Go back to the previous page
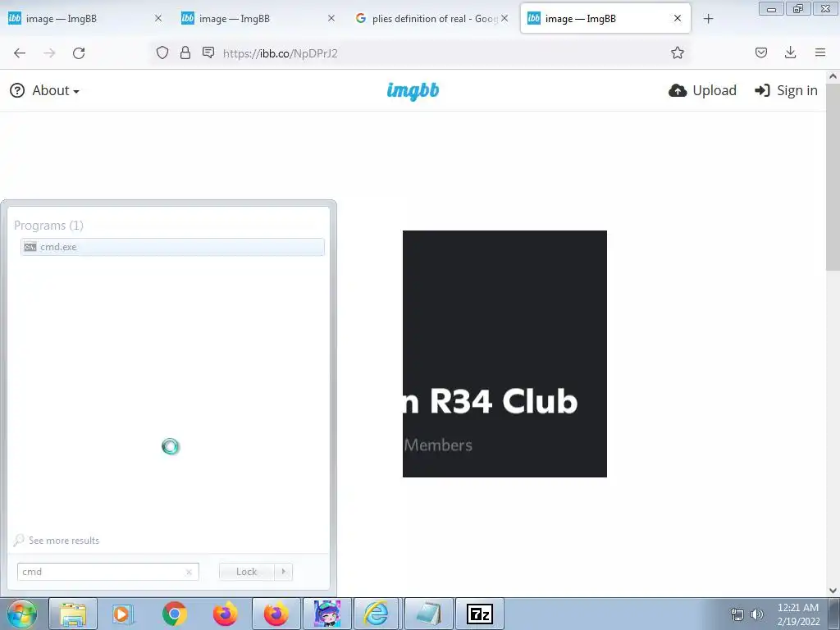 pos(20,53)
